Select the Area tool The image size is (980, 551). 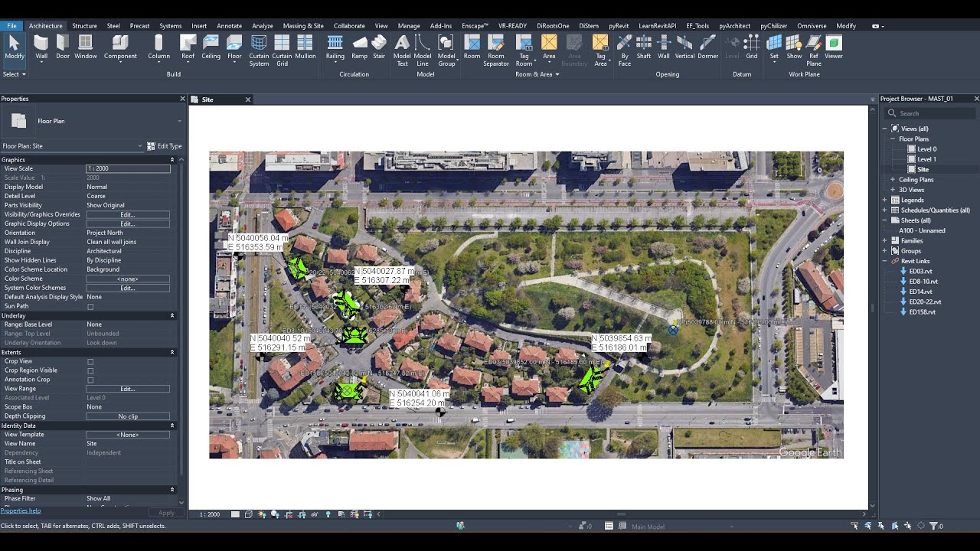click(549, 47)
